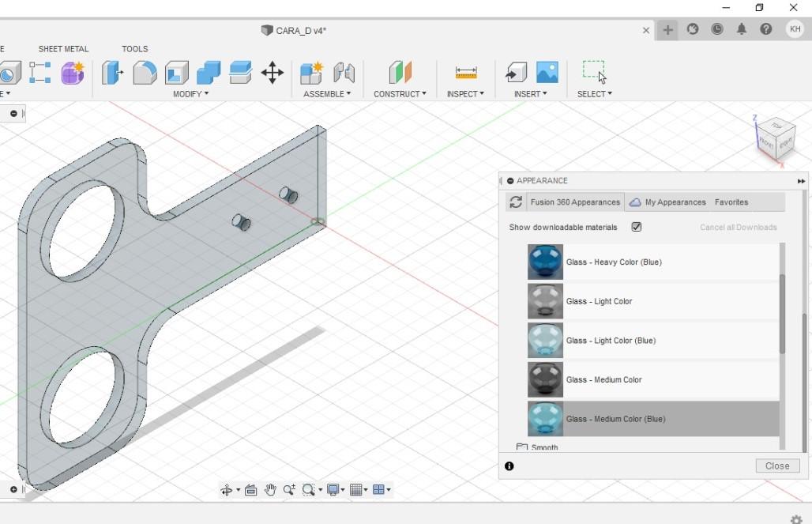Image resolution: width=812 pixels, height=524 pixels.
Task: Select Glass - Medium Color (Blue) swatch
Action: pos(545,419)
